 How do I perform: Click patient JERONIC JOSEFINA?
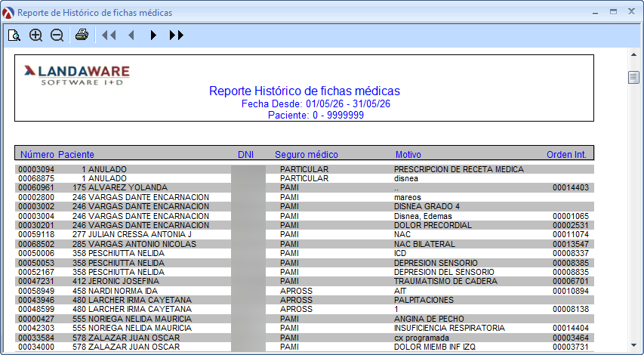[124, 281]
